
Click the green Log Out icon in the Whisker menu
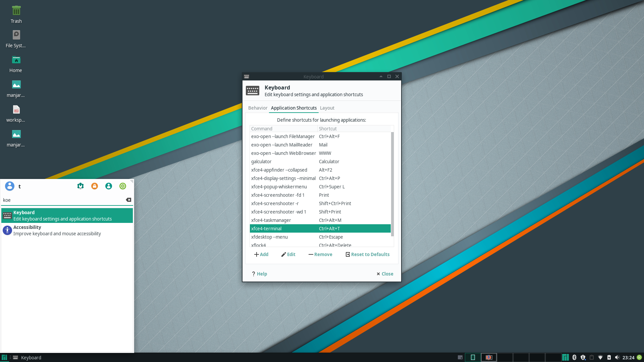point(123,186)
